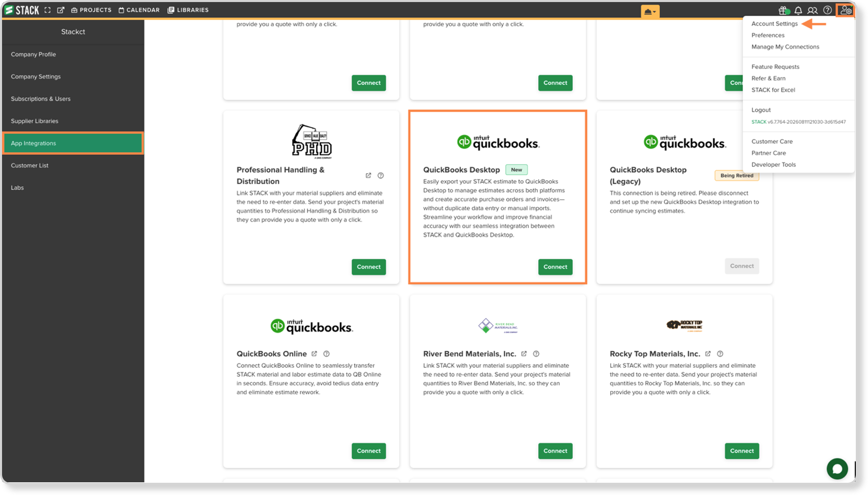Click the account settings user icon

(x=846, y=10)
